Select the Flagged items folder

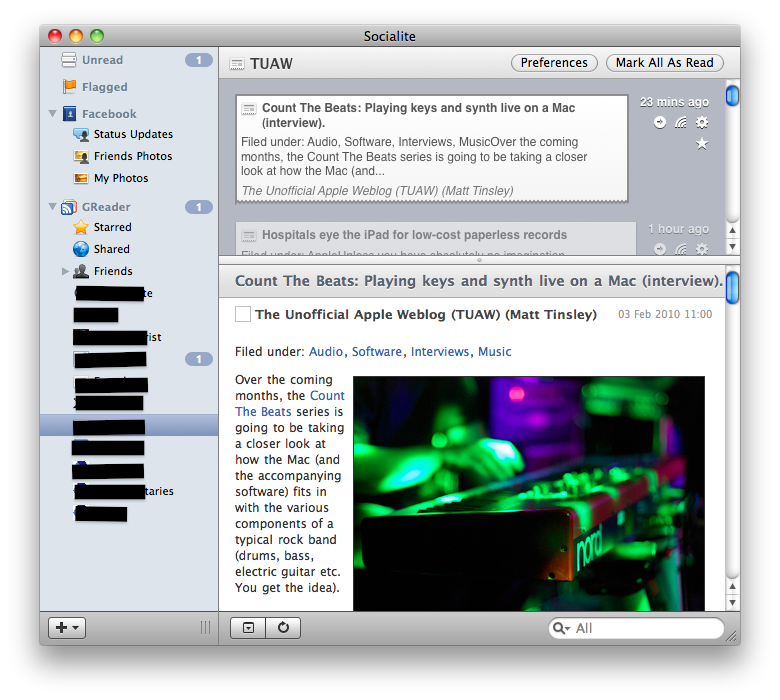(104, 87)
